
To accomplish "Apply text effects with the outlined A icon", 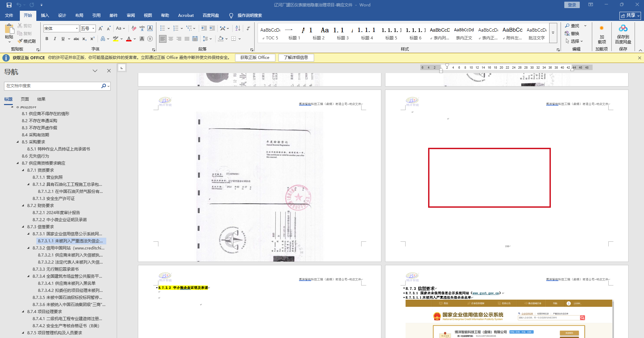I will 103,39.
